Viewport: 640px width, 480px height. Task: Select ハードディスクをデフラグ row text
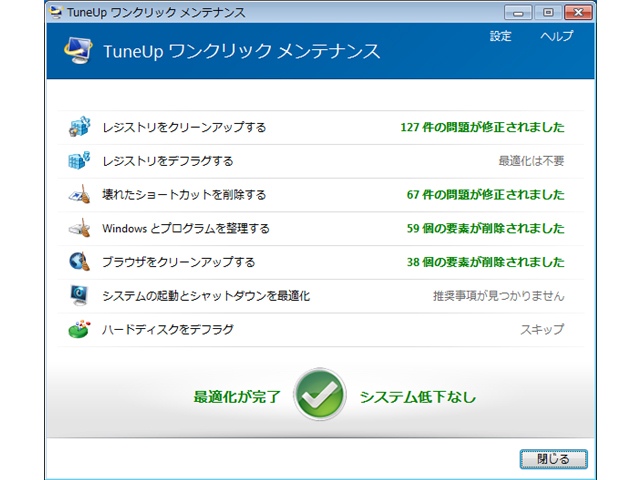(x=168, y=329)
